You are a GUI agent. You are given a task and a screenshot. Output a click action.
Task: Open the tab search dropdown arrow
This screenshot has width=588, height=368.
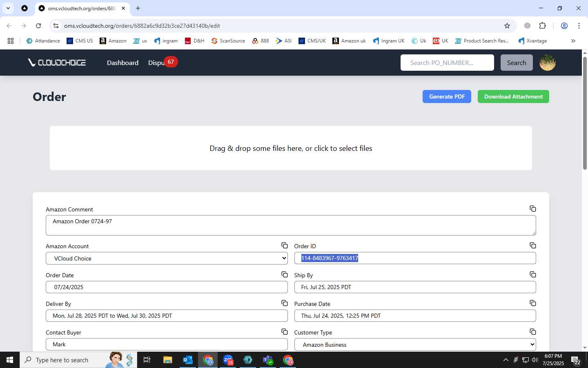point(8,8)
